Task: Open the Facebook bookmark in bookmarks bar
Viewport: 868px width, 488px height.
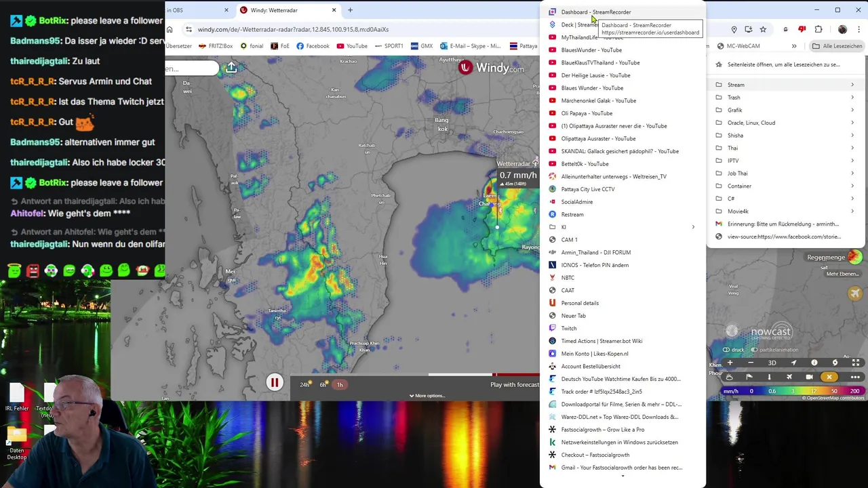Action: click(x=313, y=46)
